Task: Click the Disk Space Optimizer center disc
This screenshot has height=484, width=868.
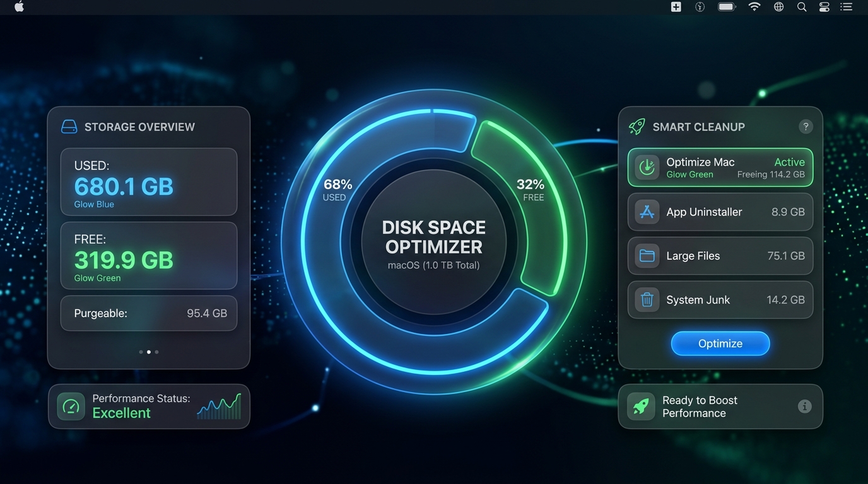Action: coord(434,243)
